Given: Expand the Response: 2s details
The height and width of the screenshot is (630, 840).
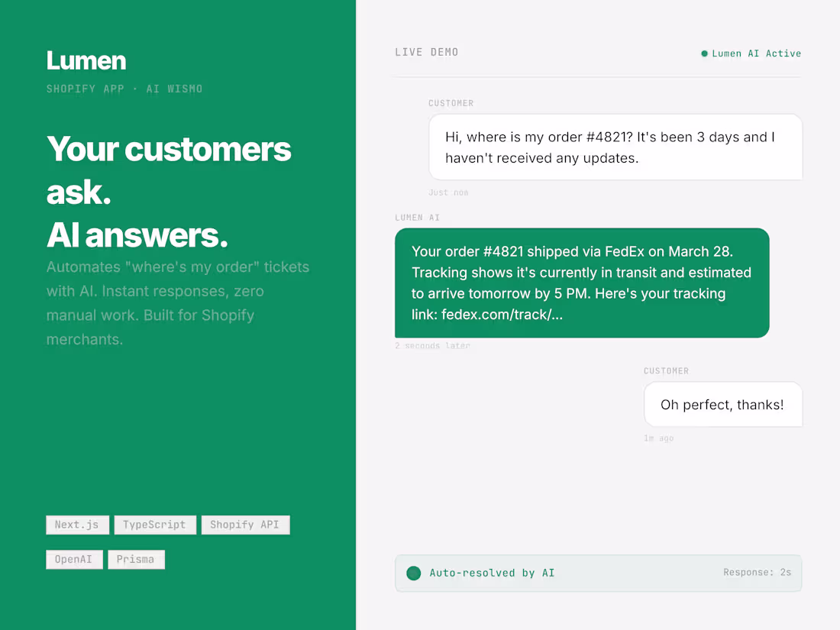Looking at the screenshot, I should click(x=758, y=572).
